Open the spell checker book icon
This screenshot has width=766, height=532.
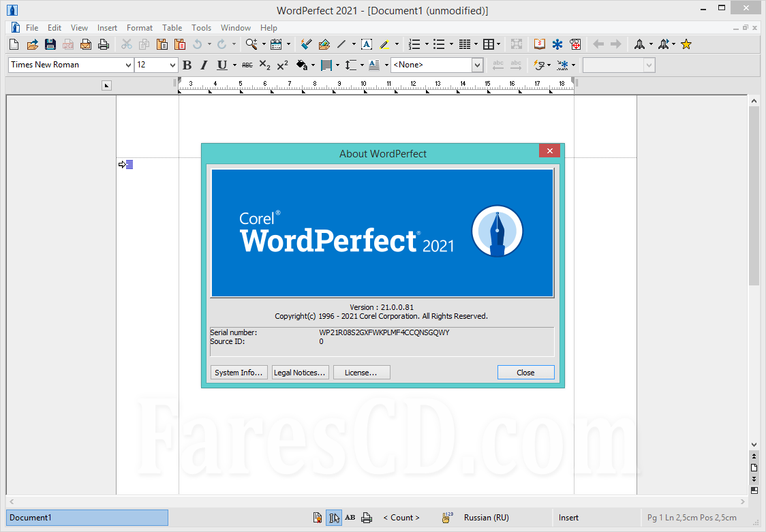539,44
